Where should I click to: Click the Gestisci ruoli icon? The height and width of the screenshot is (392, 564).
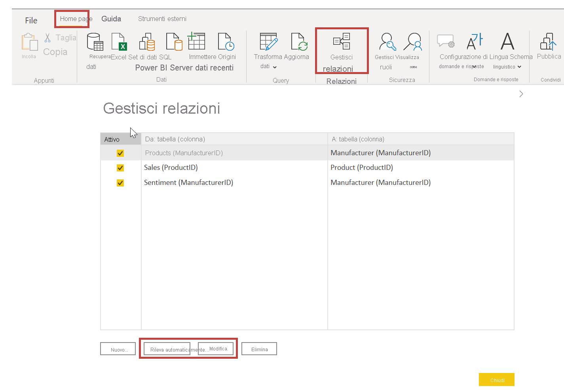coord(387,42)
